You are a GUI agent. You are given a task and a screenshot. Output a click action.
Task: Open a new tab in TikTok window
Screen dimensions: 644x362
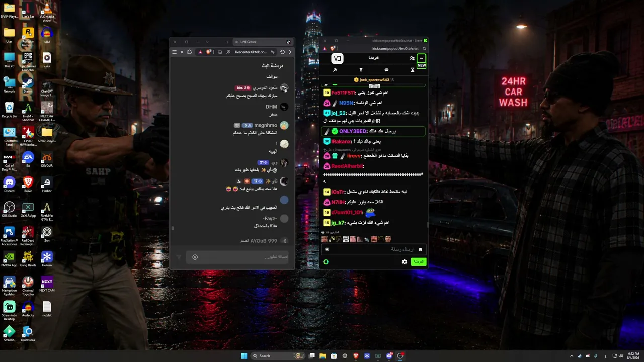click(227, 42)
